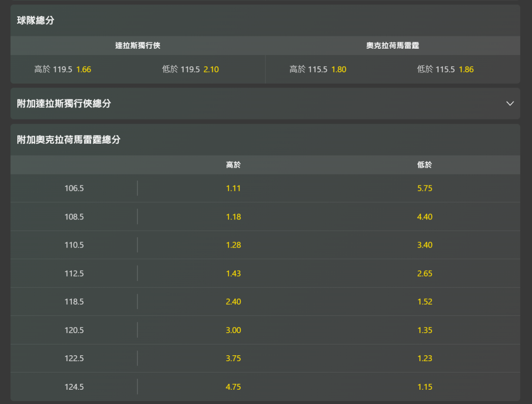Pick 低於 120.5 odds 1.35
This screenshot has width=532, height=404.
coord(425,330)
